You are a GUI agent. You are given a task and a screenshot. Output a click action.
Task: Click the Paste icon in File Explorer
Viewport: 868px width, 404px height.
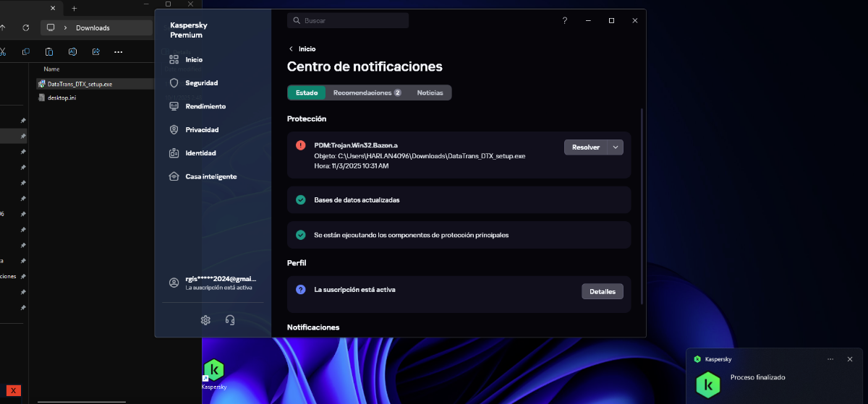49,51
